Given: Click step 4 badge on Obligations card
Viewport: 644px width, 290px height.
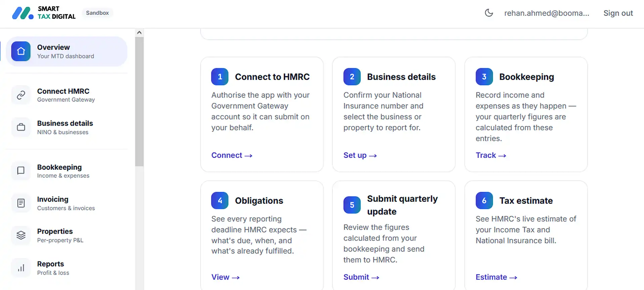Looking at the screenshot, I should [x=220, y=200].
